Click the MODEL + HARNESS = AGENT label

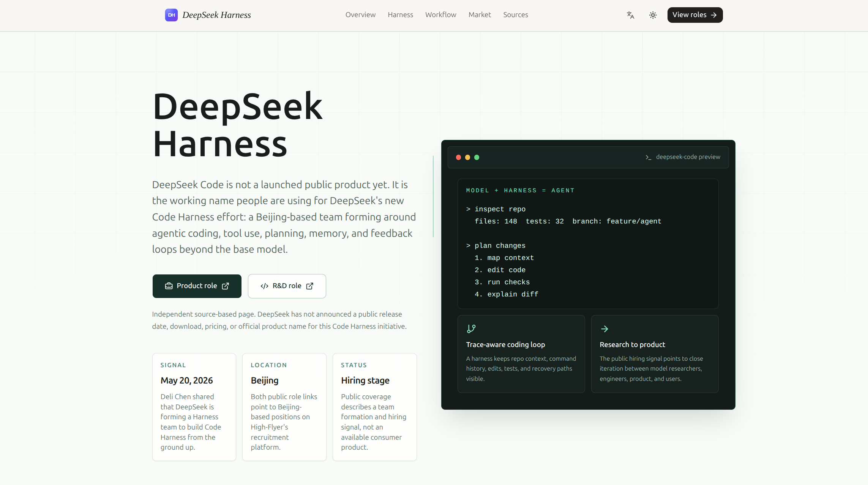tap(520, 190)
